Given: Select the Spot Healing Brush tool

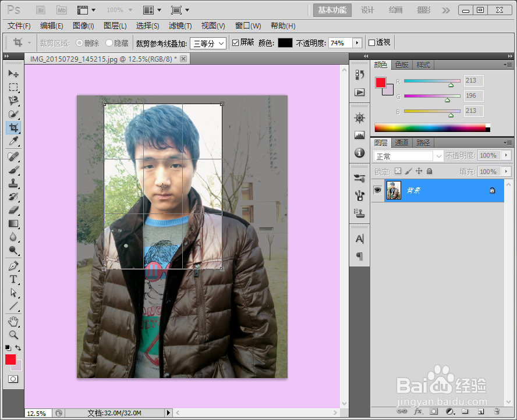Looking at the screenshot, I should 13,156.
